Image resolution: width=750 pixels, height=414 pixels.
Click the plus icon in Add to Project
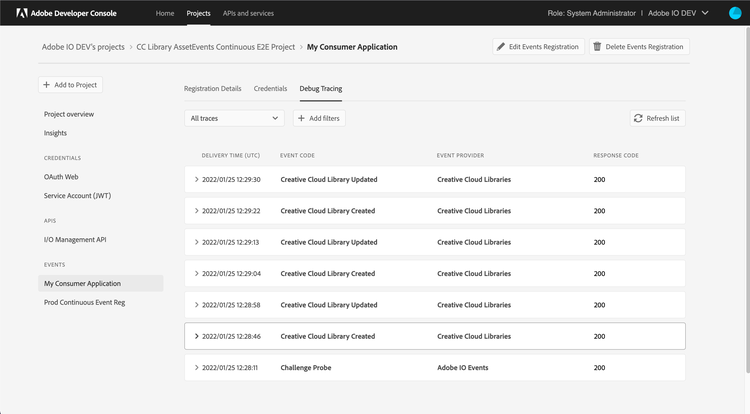pos(48,86)
